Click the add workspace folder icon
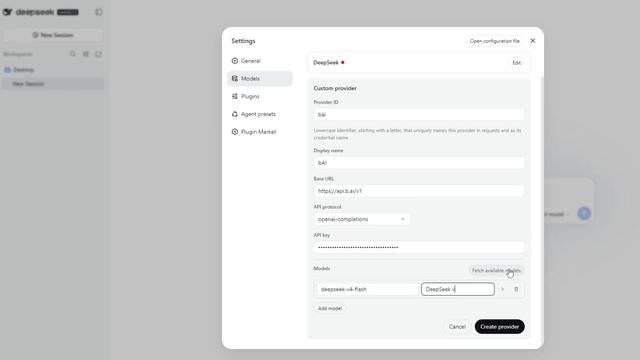This screenshot has height=360, width=640. pyautogui.click(x=98, y=54)
